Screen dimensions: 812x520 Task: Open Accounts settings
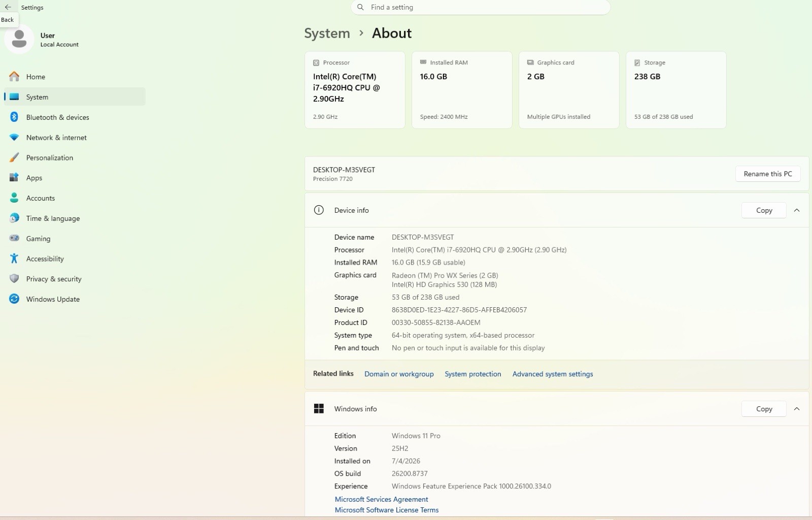point(75,198)
